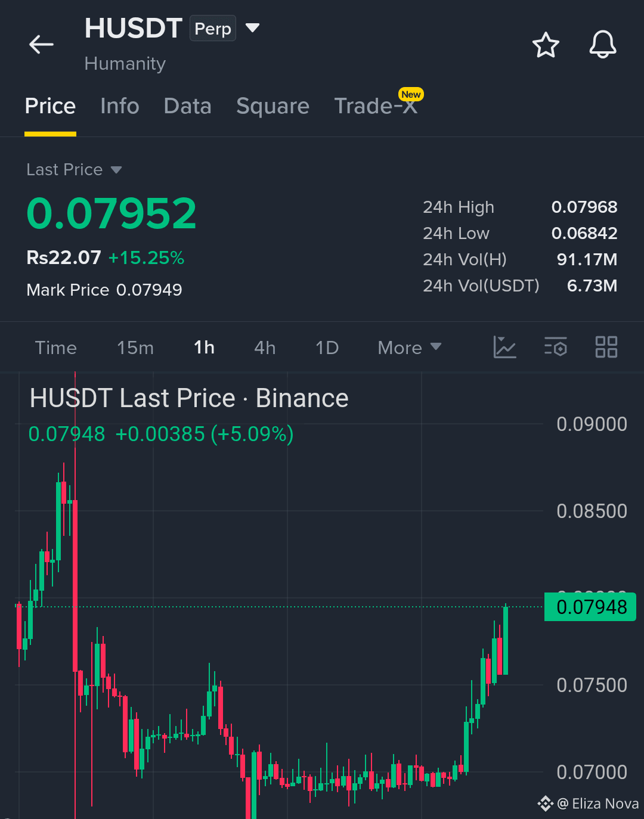Viewport: 644px width, 819px height.
Task: Tap the 24h High value 0.07968
Action: 584,207
